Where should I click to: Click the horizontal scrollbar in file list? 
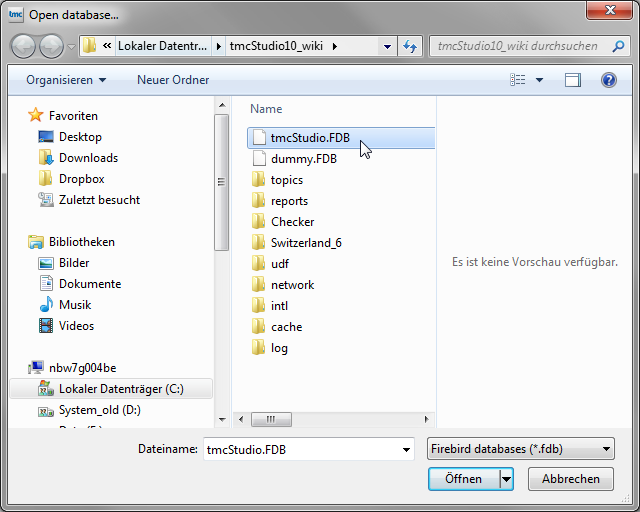(330, 418)
